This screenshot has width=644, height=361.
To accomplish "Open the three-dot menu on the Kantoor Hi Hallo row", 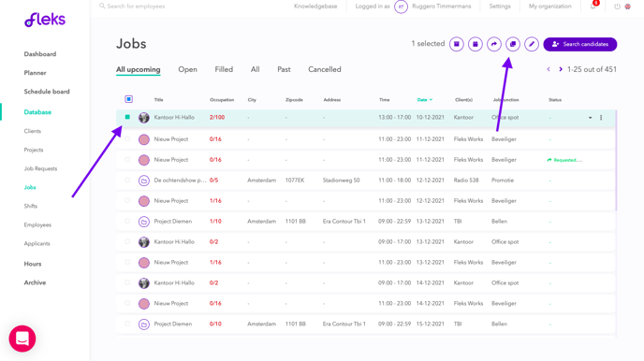I will 601,118.
